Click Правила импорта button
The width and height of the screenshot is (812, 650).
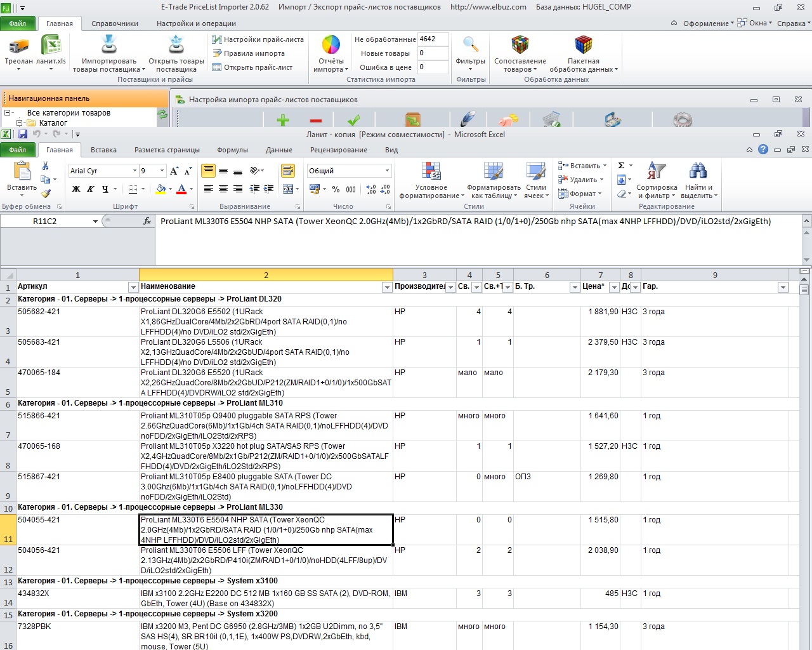[249, 53]
